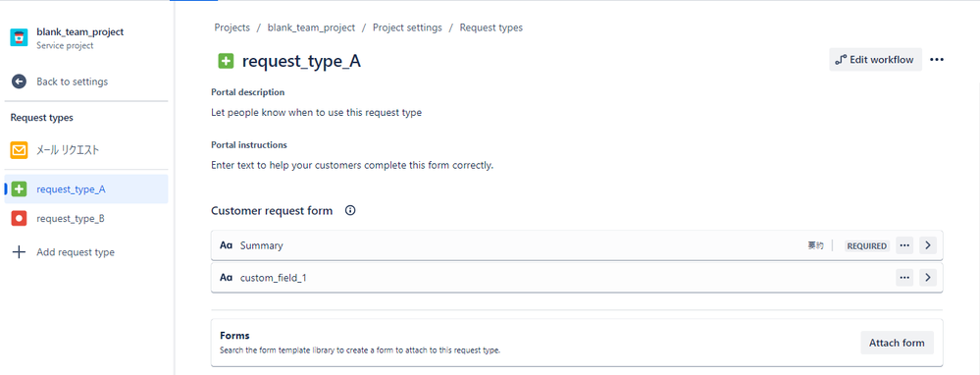This screenshot has width=980, height=375.
Task: Expand the Summary field chevron
Action: pyautogui.click(x=928, y=245)
